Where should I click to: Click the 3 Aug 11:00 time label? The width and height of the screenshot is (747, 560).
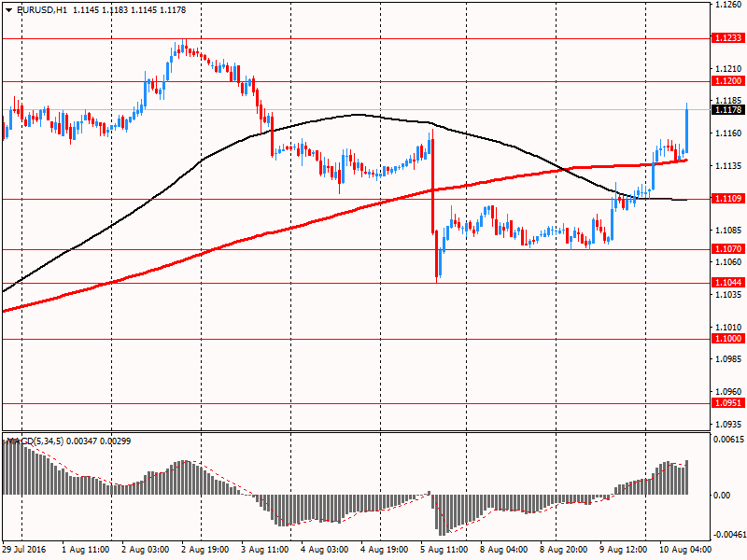(265, 550)
